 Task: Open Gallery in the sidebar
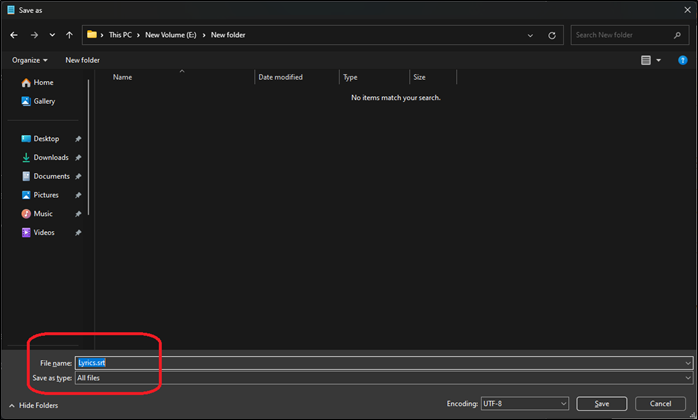point(44,101)
